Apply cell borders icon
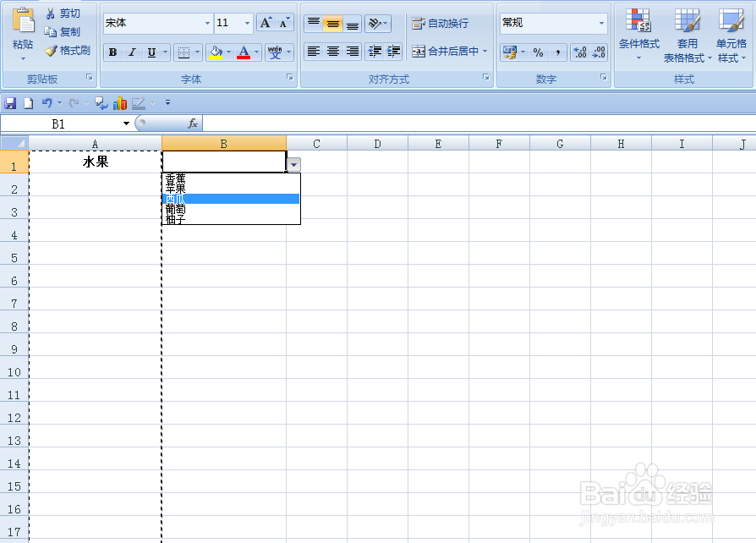756x543 pixels. (x=184, y=52)
